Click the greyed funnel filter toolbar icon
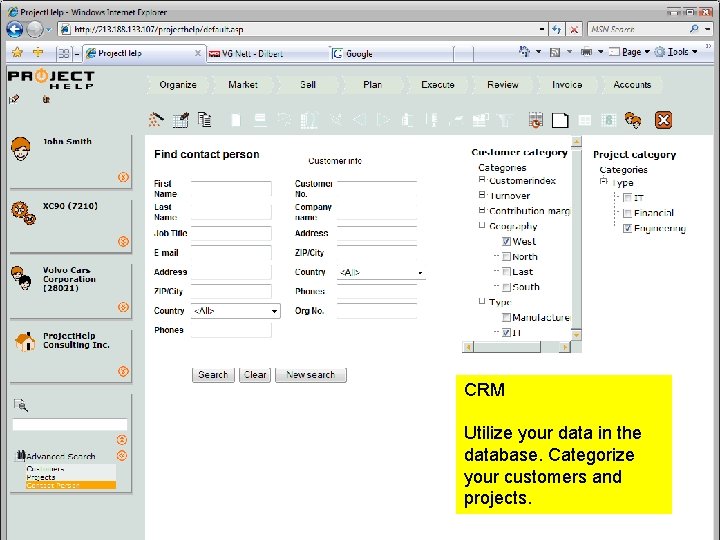The width and height of the screenshot is (720, 540). click(504, 120)
